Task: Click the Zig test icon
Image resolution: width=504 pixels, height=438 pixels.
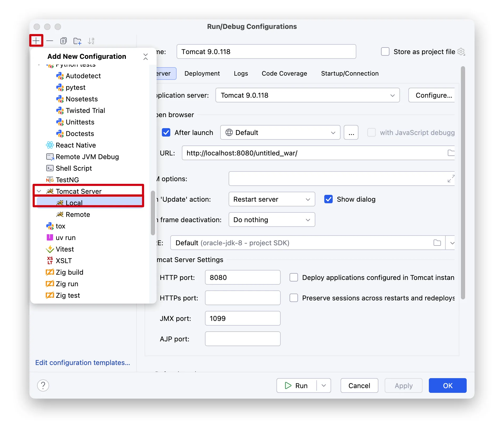Action: [x=50, y=295]
